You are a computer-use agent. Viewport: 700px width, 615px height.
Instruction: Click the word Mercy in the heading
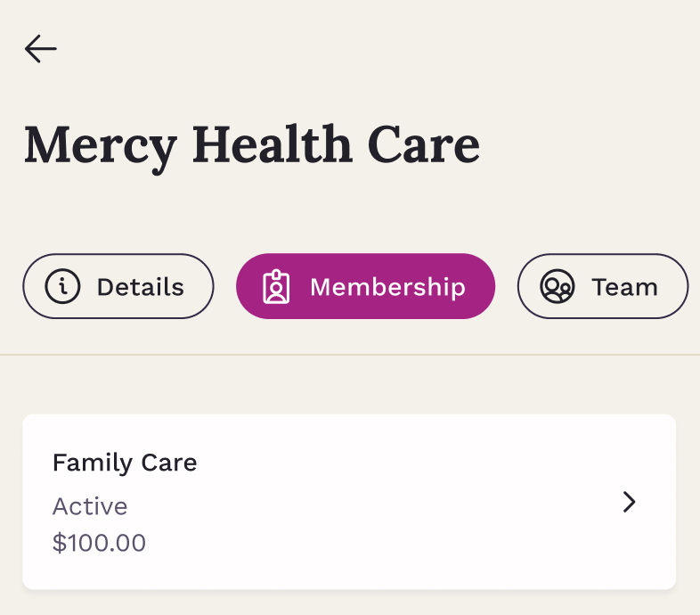point(100,145)
